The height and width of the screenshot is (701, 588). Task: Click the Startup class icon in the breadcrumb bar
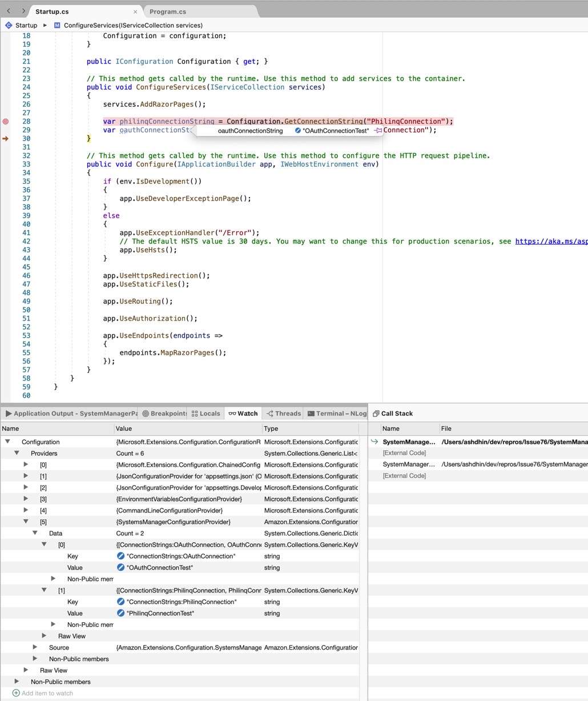point(8,25)
